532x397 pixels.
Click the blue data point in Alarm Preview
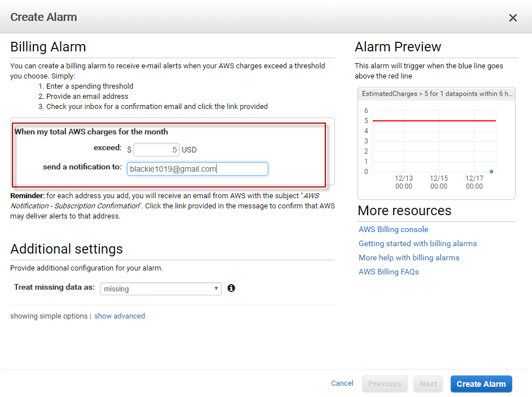[491, 171]
